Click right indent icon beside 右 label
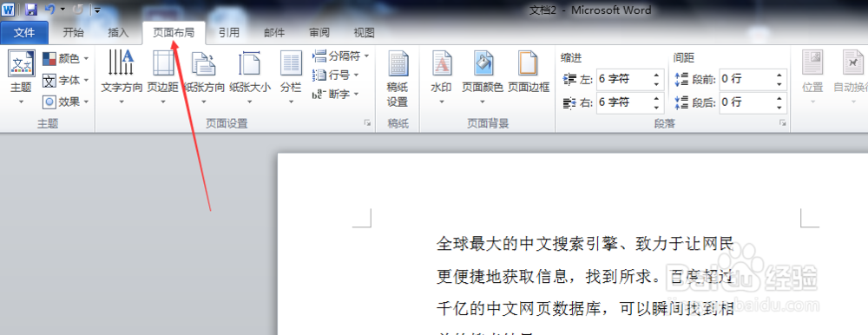The width and height of the screenshot is (868, 335). click(569, 102)
